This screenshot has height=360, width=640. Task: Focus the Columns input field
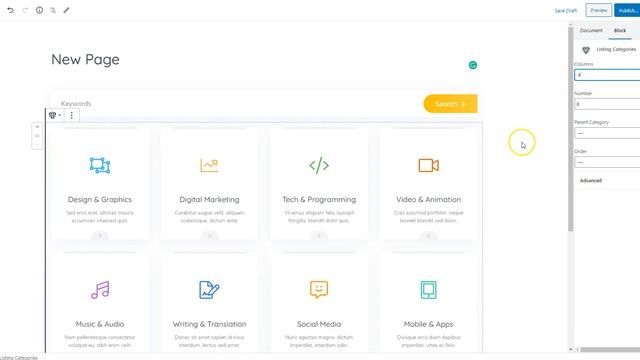607,75
